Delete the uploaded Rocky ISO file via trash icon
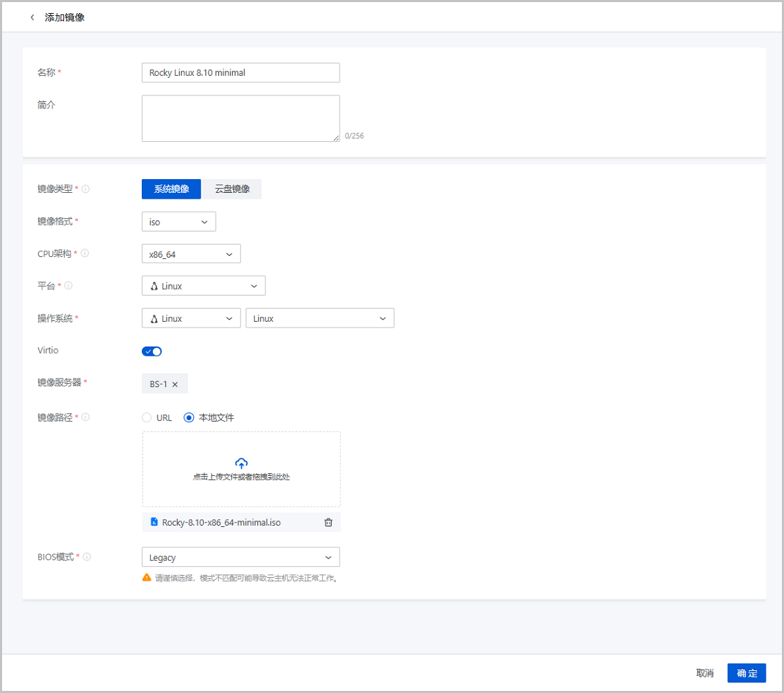Screen dimensions: 784x693 pos(329,522)
